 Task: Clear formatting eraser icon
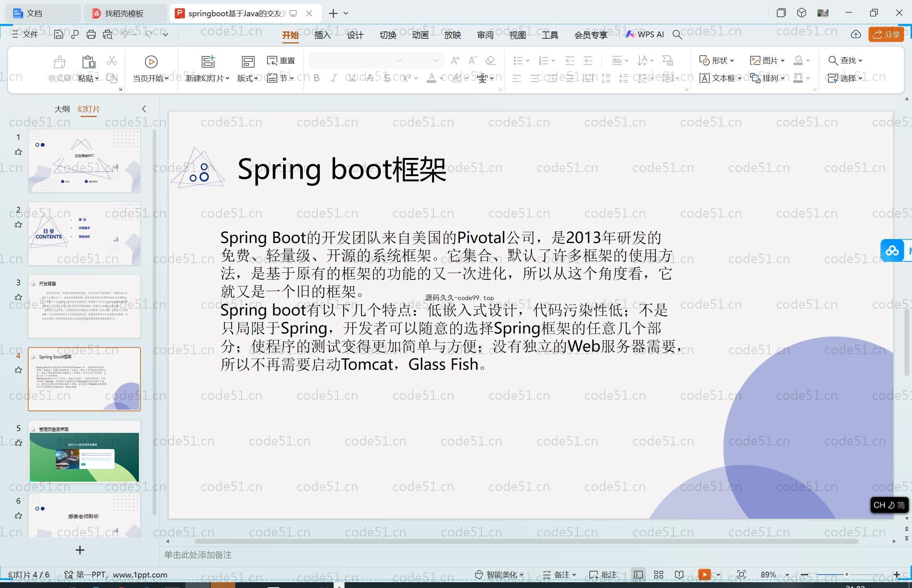490,60
